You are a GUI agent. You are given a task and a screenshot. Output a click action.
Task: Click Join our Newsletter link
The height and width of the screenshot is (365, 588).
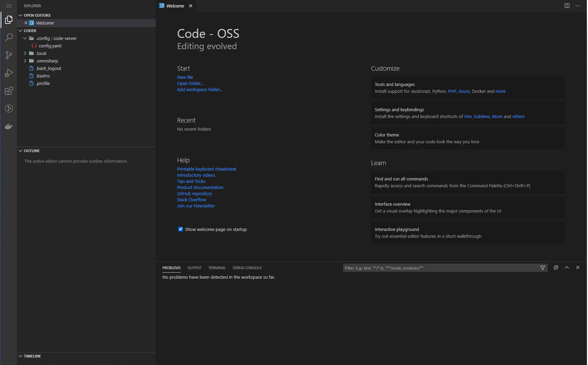[x=196, y=206]
